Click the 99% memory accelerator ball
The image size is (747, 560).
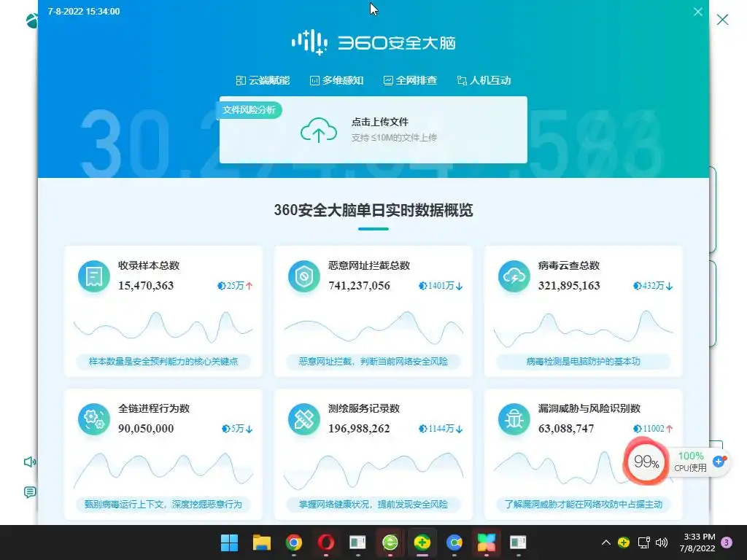[x=646, y=462]
